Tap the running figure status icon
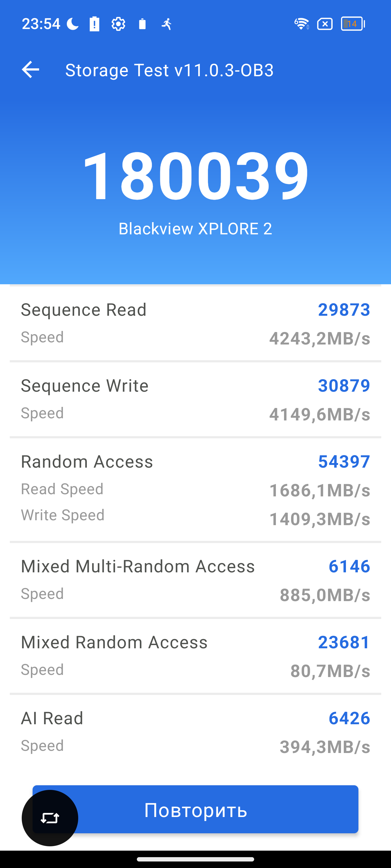The image size is (391, 868). pos(167,24)
